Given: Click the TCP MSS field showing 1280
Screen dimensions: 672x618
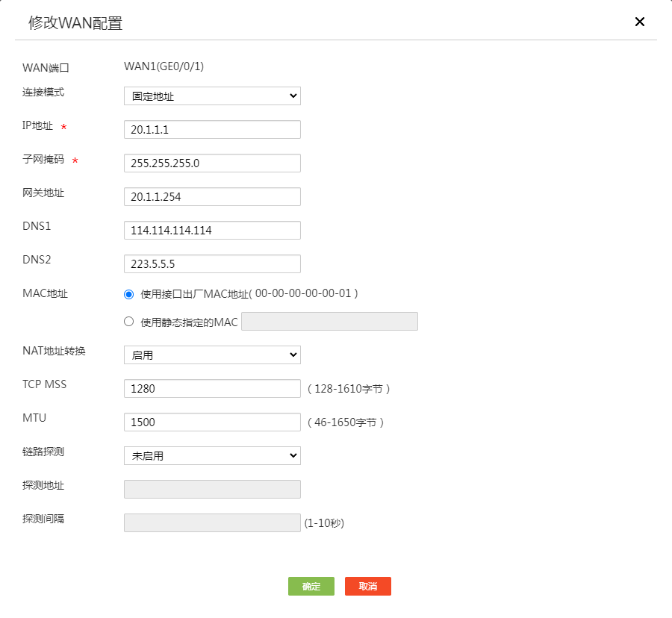Looking at the screenshot, I should tap(212, 388).
